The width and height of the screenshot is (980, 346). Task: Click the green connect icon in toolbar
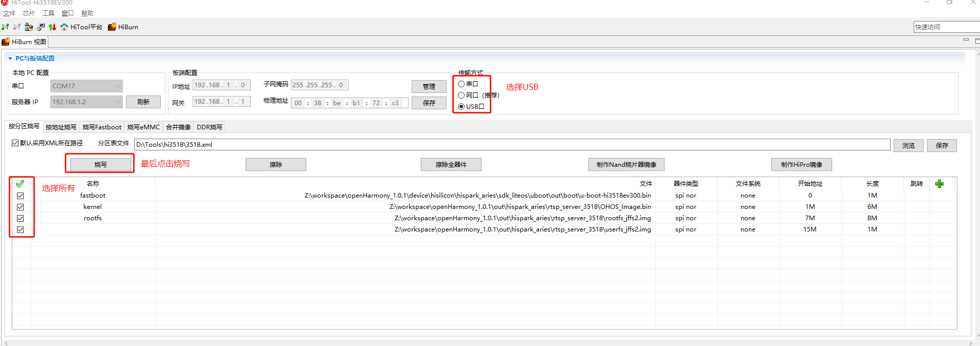tap(5, 27)
